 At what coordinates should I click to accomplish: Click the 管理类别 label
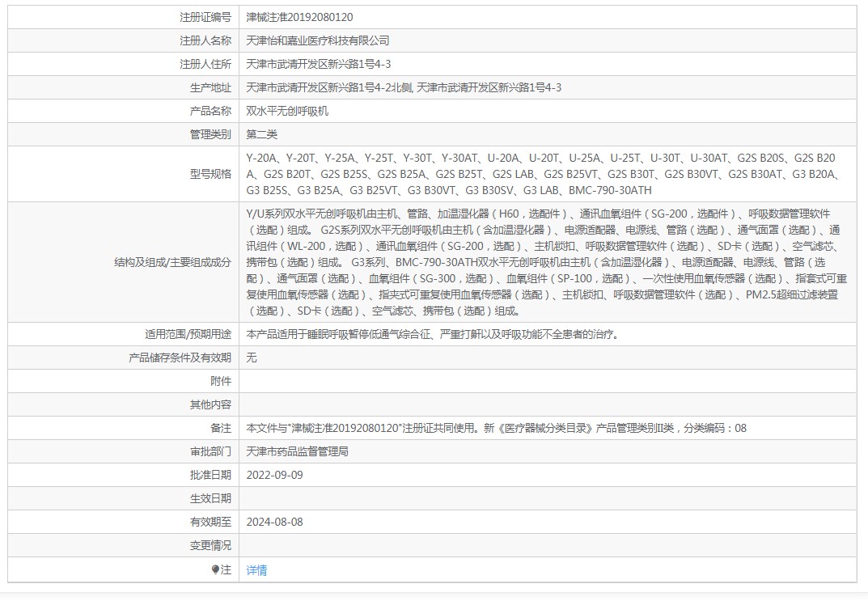coord(210,134)
